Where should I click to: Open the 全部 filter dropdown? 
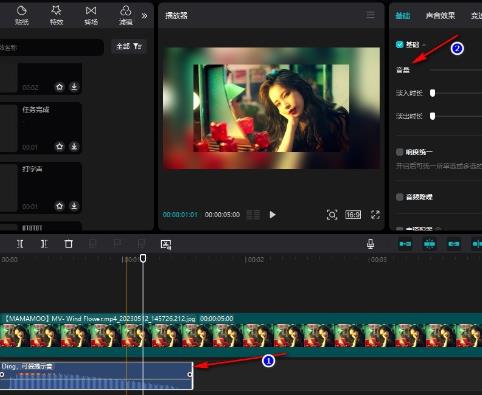[x=129, y=46]
